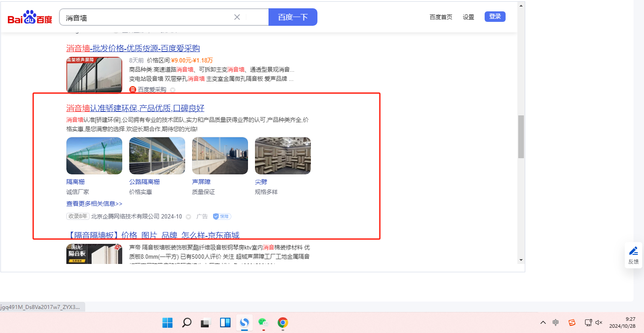Viewport: 644px width, 333px height.
Task: Open WeChat from the taskbar
Action: 262,323
